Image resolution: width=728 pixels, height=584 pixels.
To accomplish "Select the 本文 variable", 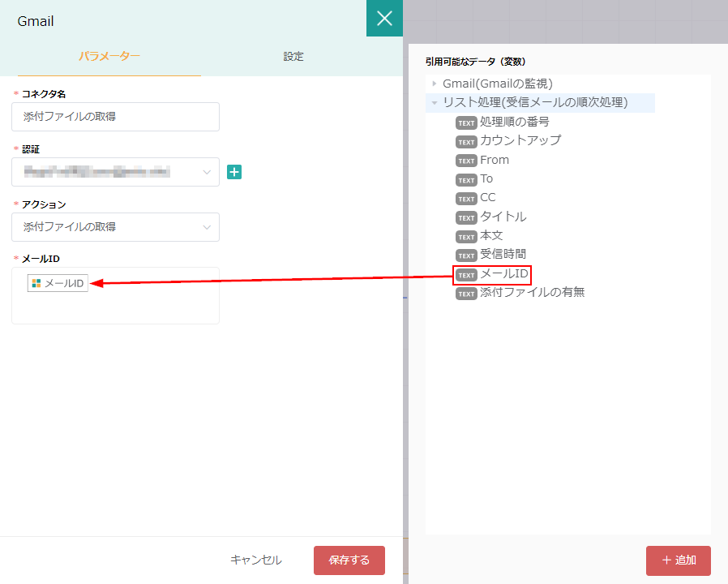I will point(491,235).
